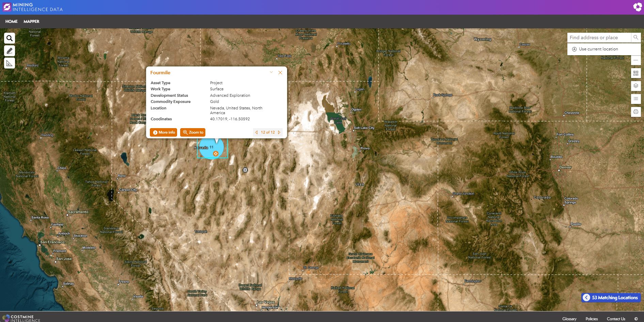Click the Advanced Exploration status value
644x322 pixels.
pyautogui.click(x=230, y=95)
